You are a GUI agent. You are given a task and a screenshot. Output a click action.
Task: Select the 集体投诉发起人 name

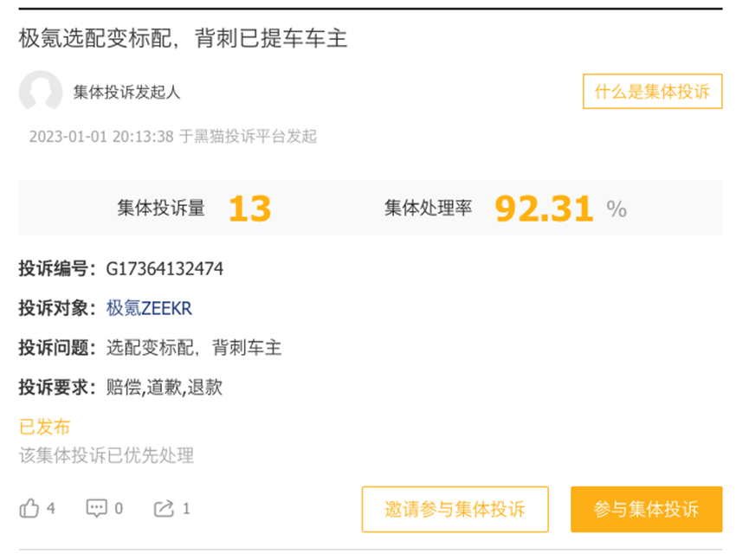[x=126, y=92]
